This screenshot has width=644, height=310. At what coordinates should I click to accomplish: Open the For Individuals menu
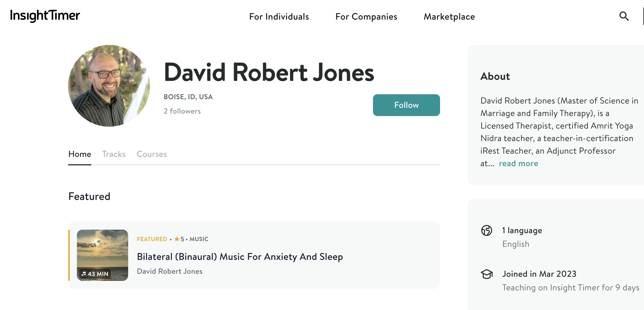(x=279, y=17)
